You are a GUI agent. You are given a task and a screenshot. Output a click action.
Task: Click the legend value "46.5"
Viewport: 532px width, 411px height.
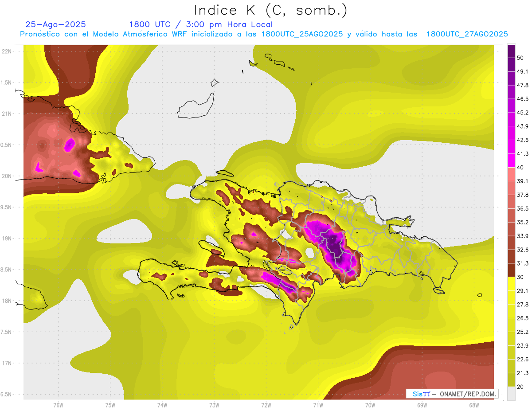[522, 99]
